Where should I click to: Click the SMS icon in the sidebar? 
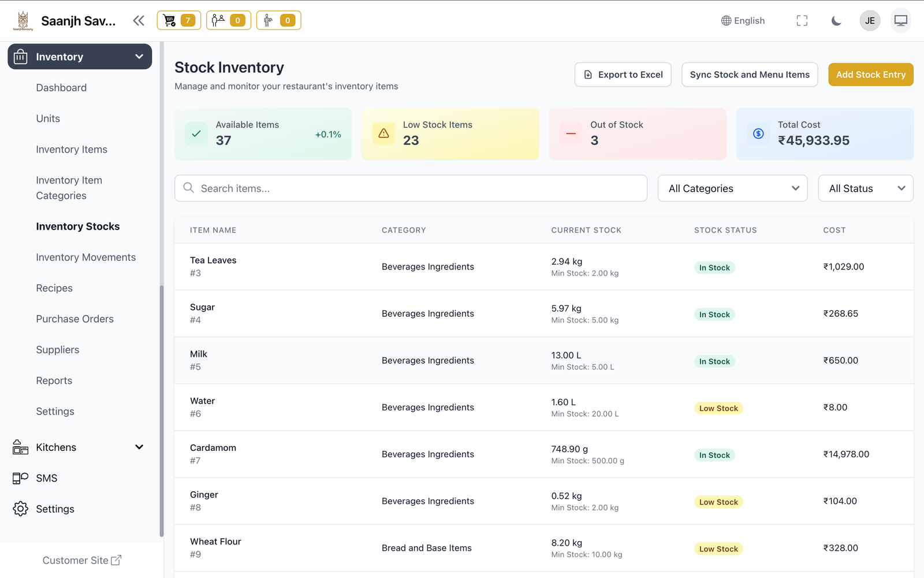coord(20,478)
